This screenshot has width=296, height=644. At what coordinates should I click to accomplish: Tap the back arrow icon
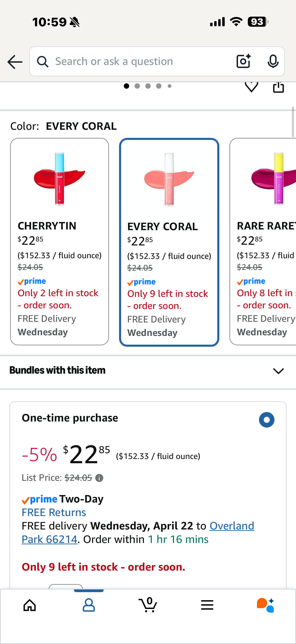15,62
